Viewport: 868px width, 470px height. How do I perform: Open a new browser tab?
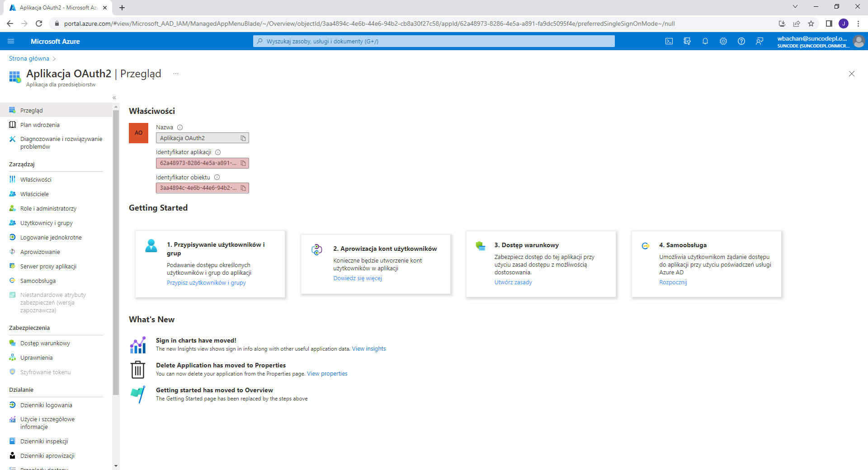122,8
